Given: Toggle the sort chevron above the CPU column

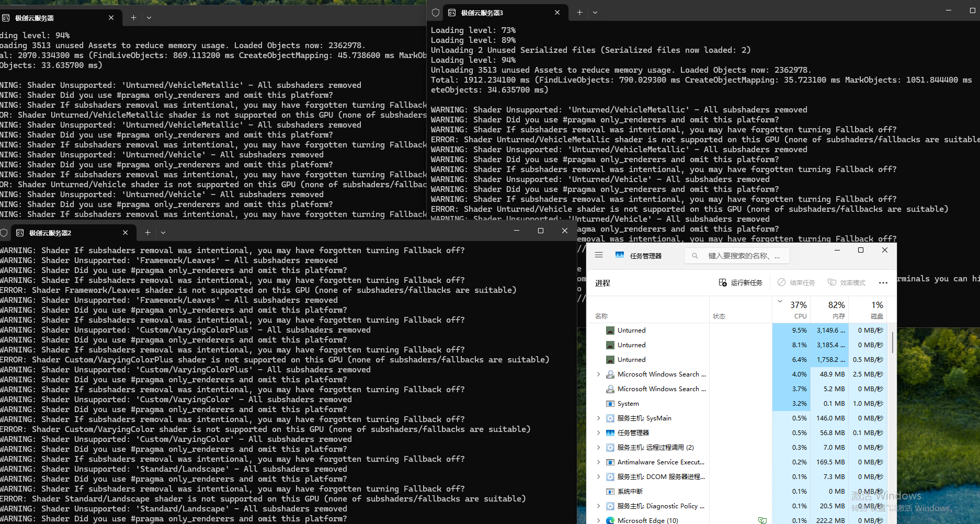Looking at the screenshot, I should click(x=780, y=301).
